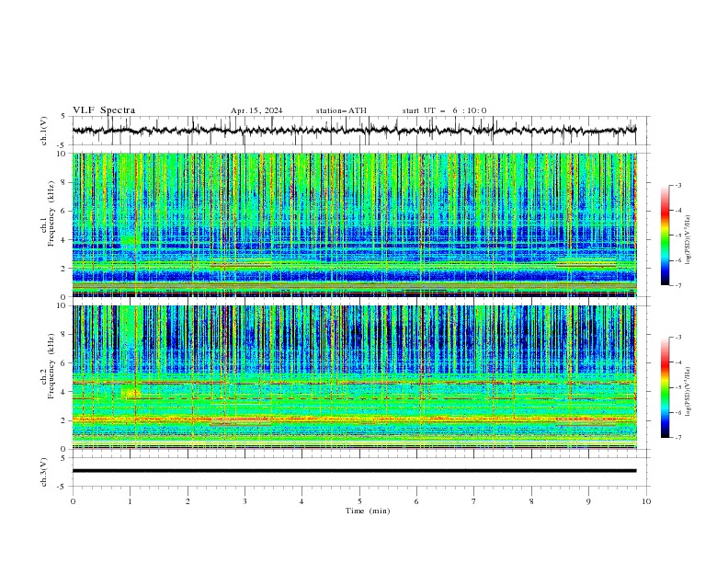Click the 'start UT = 6:10:0' label

[x=444, y=110]
